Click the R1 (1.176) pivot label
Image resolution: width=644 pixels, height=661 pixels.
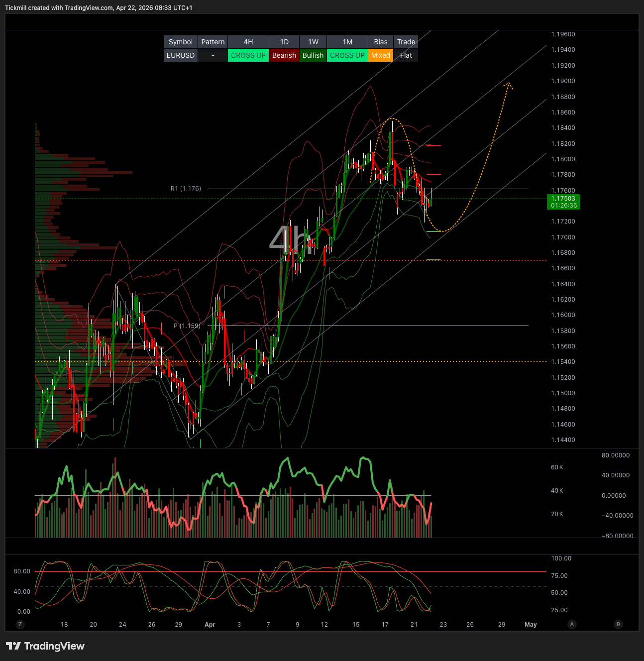[x=186, y=189]
